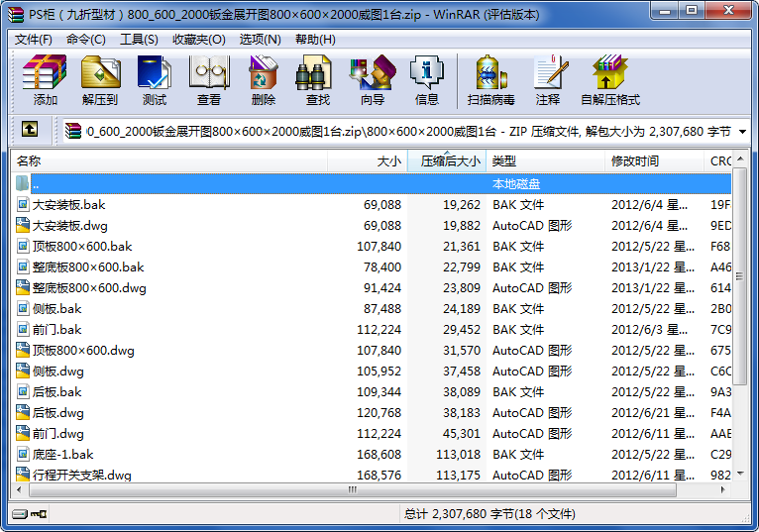This screenshot has height=532, width=759.
Task: Click the SFX (自解压格式) icon
Action: click(610, 72)
